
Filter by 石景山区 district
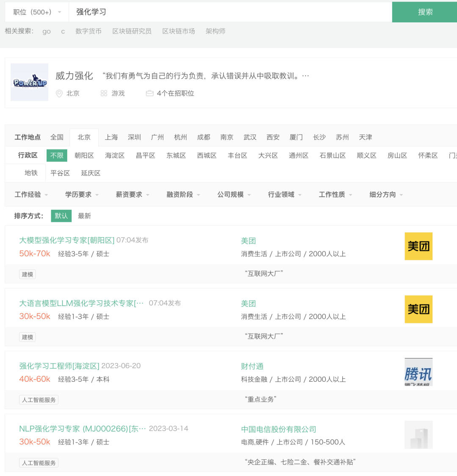tap(333, 156)
